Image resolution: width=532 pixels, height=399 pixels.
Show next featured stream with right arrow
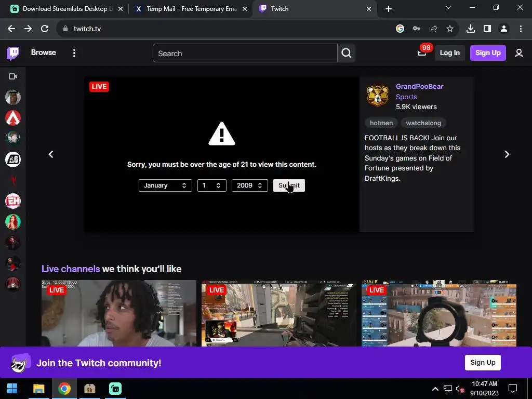(x=507, y=154)
